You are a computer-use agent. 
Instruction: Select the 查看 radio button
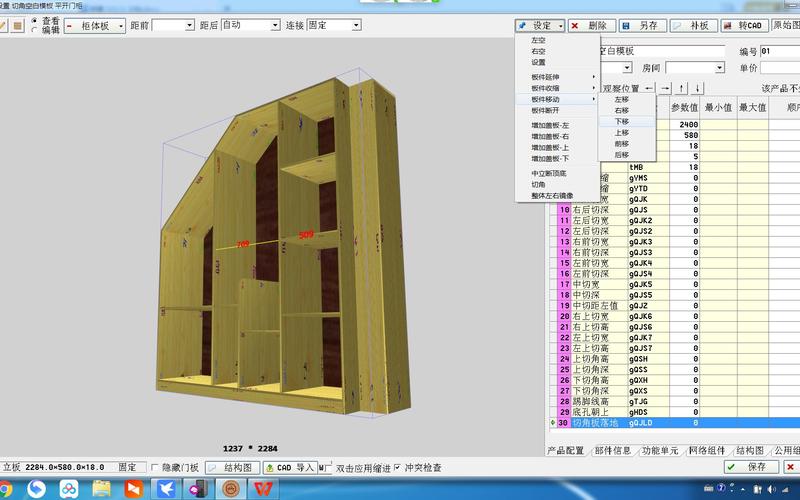34,21
